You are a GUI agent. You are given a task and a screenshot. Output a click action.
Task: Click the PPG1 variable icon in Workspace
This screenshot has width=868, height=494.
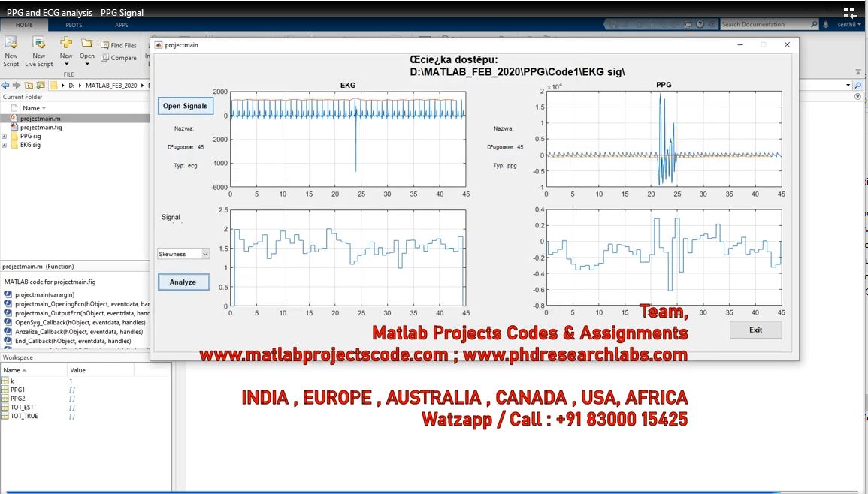point(5,390)
